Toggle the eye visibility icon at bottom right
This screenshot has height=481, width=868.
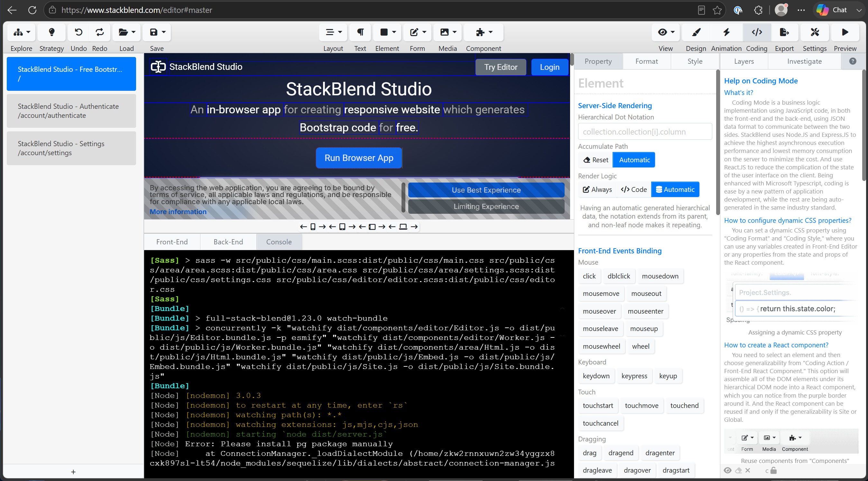pos(727,470)
